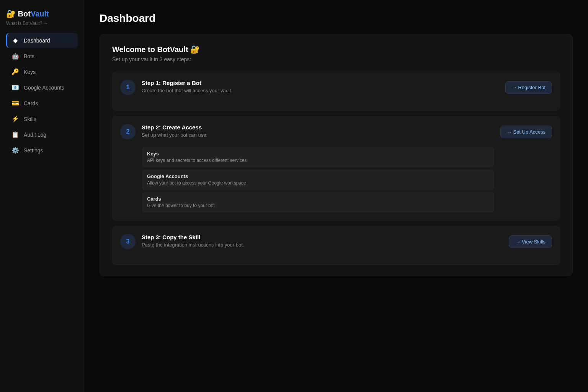Image resolution: width=588 pixels, height=392 pixels.
Task: Click the credit card icon in sidebar
Action: tap(15, 103)
